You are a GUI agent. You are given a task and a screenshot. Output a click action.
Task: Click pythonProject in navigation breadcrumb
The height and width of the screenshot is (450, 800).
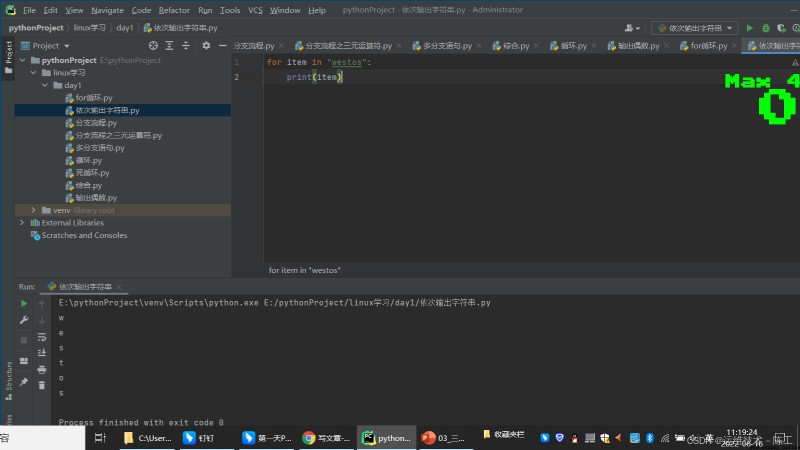[36, 28]
